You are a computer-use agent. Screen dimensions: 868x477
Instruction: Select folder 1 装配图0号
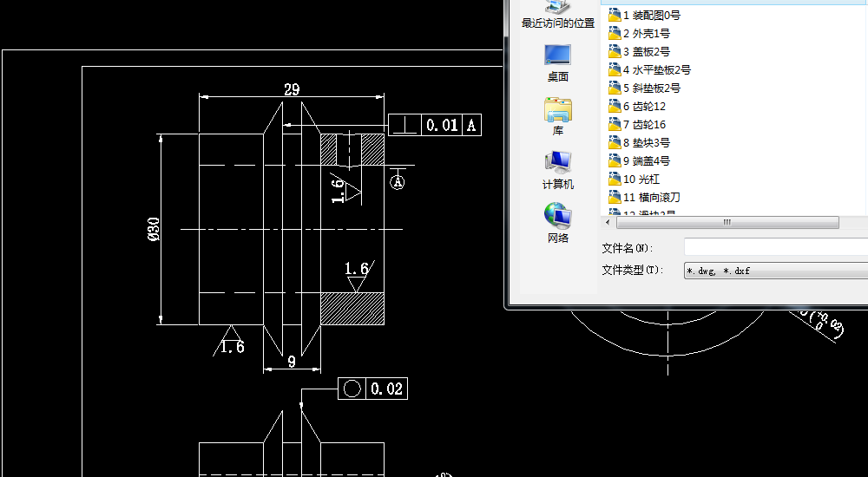click(x=644, y=15)
